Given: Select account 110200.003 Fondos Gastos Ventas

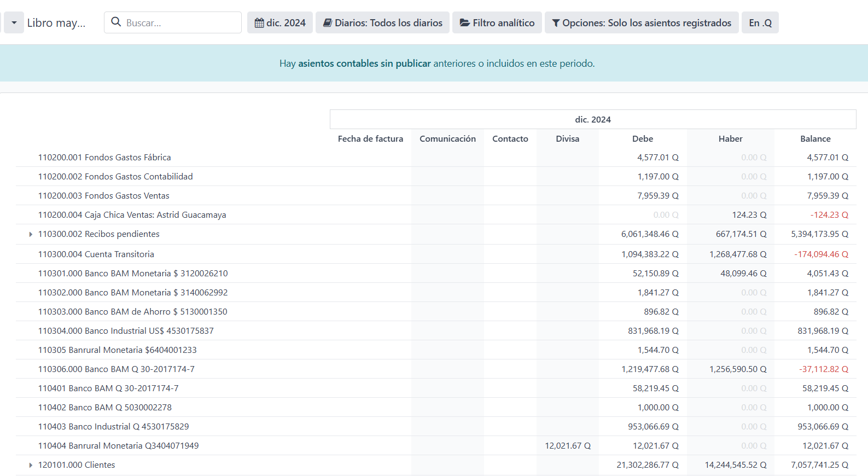Looking at the screenshot, I should coord(104,196).
